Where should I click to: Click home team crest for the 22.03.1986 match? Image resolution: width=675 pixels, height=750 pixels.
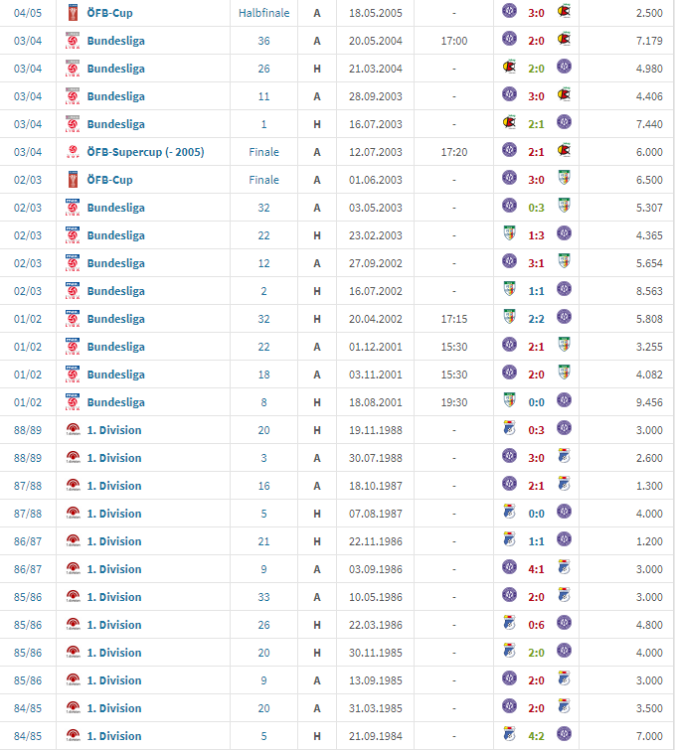510,625
